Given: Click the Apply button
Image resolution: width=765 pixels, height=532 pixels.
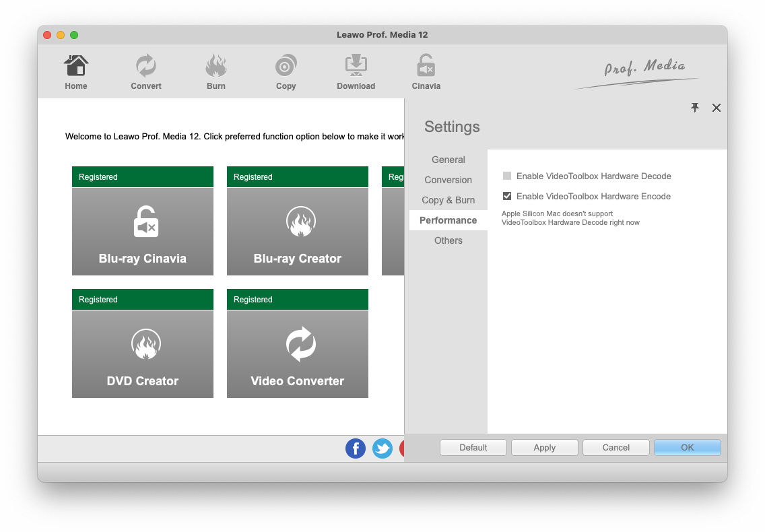Looking at the screenshot, I should (545, 448).
